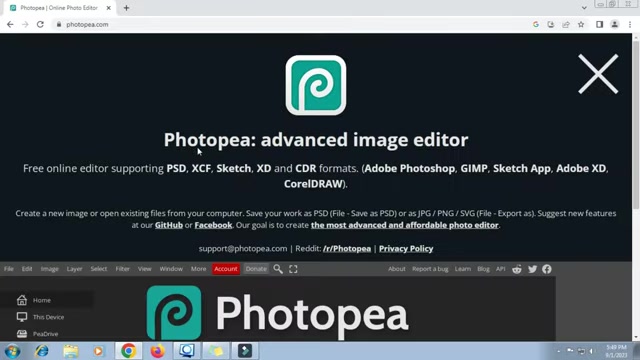Toggle fullscreen mode icon
Image resolution: width=640 pixels, height=360 pixels.
[x=293, y=269]
